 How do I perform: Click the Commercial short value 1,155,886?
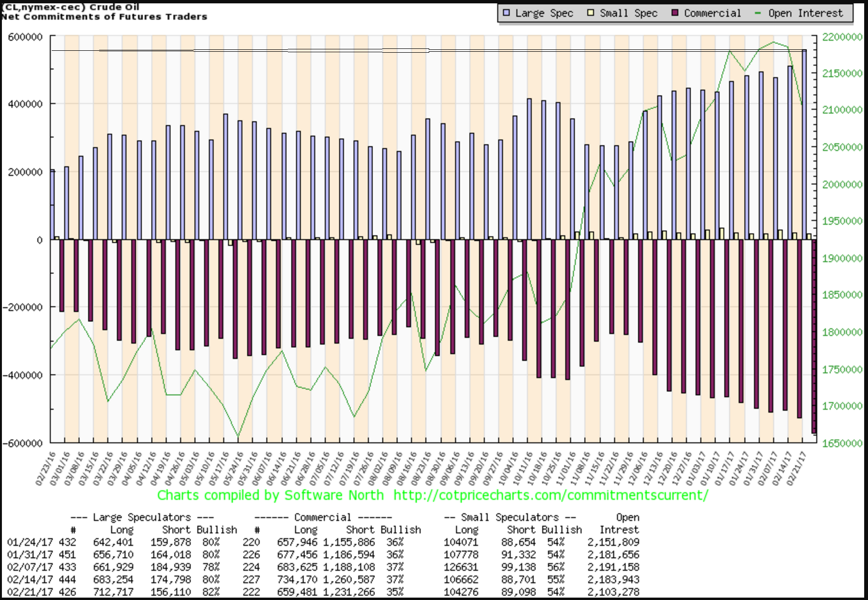point(349,542)
